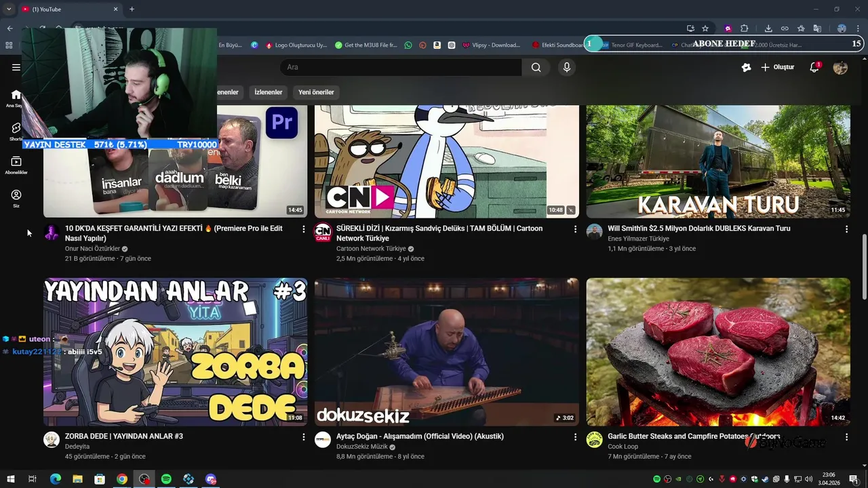Open Spotify from taskbar
This screenshot has height=488, width=868.
click(x=166, y=479)
